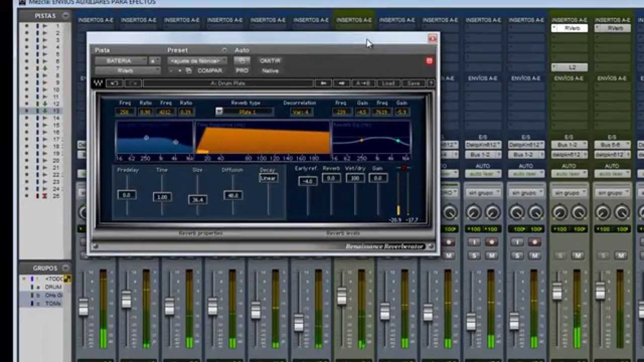Open the RVerb insert selector in the plugin header
The image size is (644, 362).
[127, 71]
